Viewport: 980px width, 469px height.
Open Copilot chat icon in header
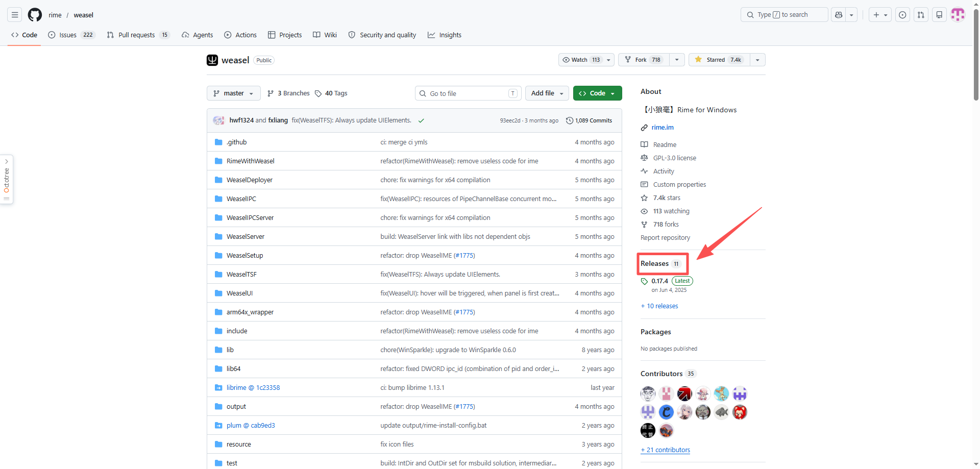[x=839, y=15]
